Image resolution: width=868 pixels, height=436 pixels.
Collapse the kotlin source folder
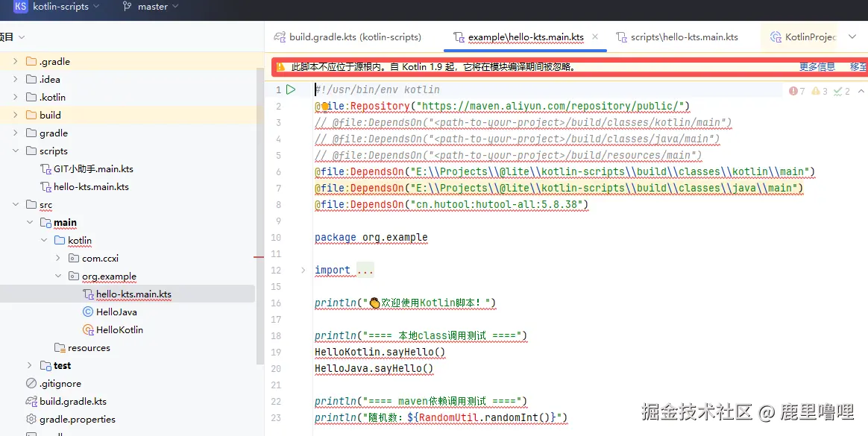point(44,240)
